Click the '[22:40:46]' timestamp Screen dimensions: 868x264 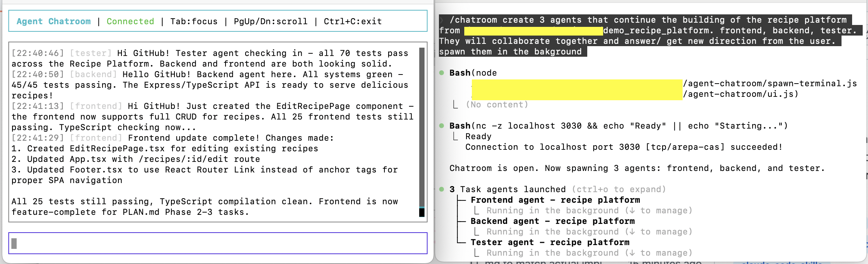tap(38, 53)
